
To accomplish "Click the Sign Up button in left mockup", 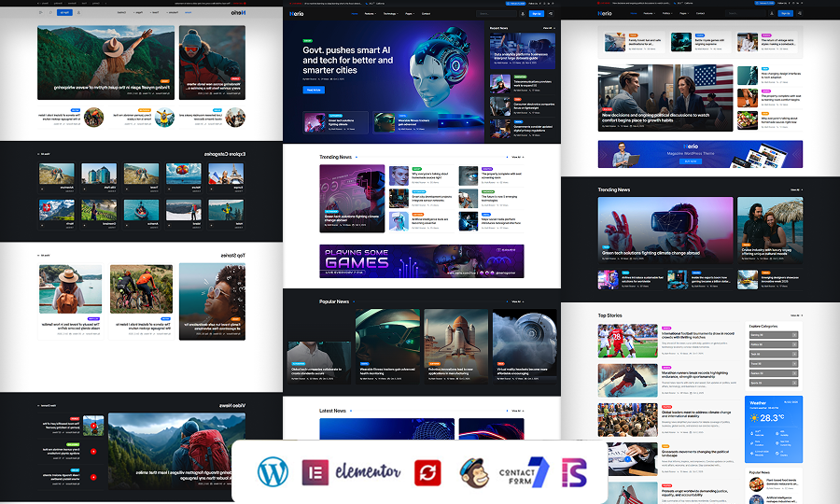I will point(64,12).
